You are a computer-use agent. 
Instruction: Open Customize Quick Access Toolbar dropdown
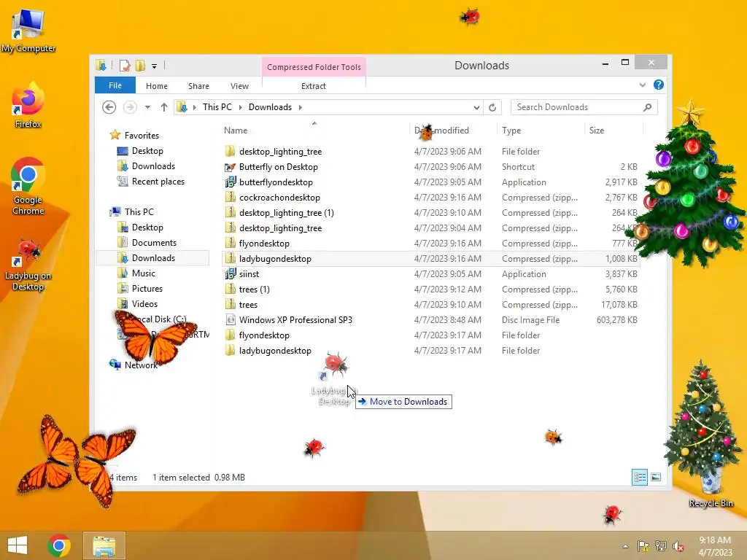[154, 66]
